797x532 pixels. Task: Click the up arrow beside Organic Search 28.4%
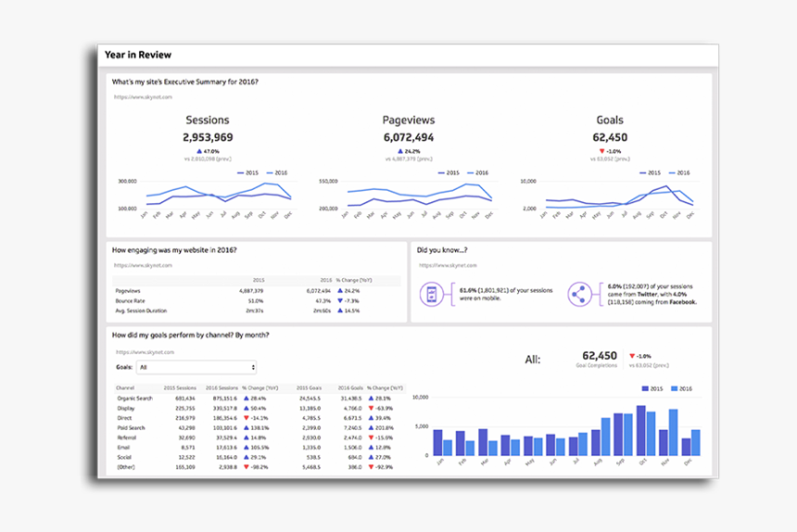tap(246, 399)
